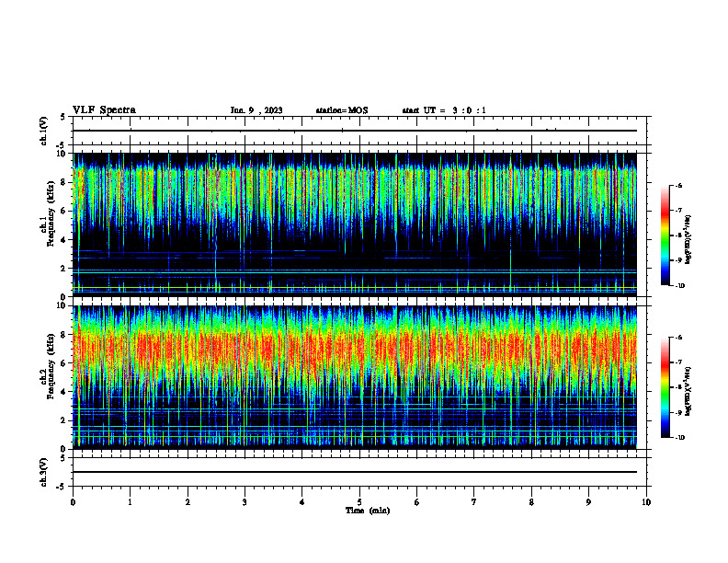This screenshot has width=728, height=563.
Task: Click the ch.1 color scale log(PSD) unit label
Action: coord(688,240)
